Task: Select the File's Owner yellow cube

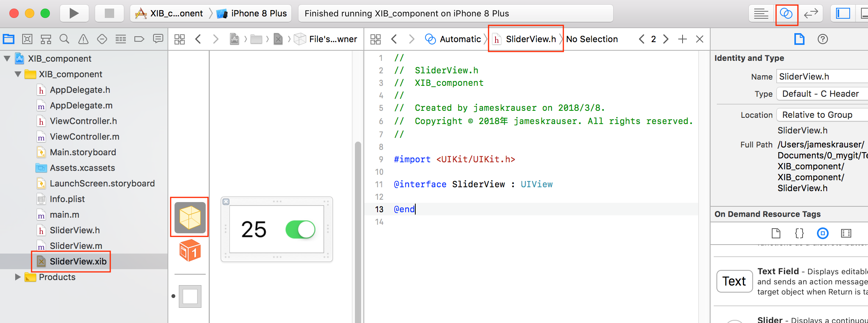Action: 190,217
